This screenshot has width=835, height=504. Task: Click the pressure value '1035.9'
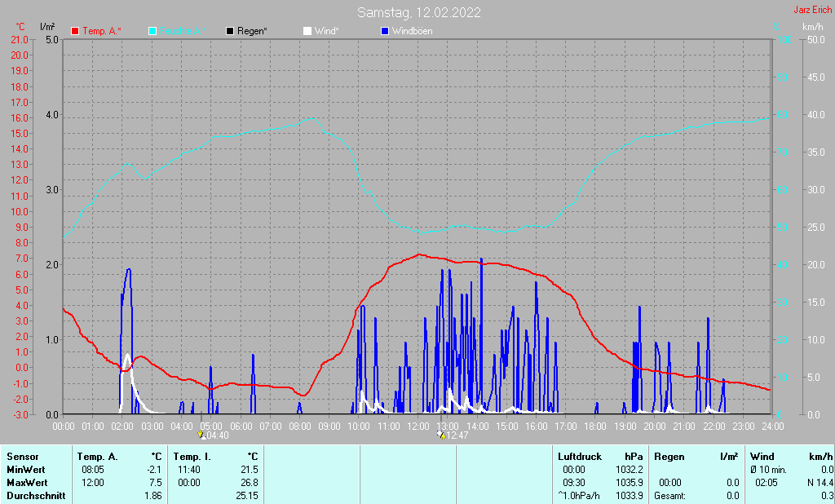pyautogui.click(x=630, y=483)
